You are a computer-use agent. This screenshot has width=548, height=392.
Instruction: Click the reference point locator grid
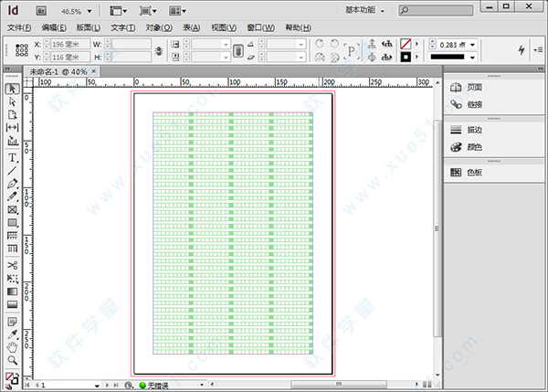pyautogui.click(x=22, y=50)
